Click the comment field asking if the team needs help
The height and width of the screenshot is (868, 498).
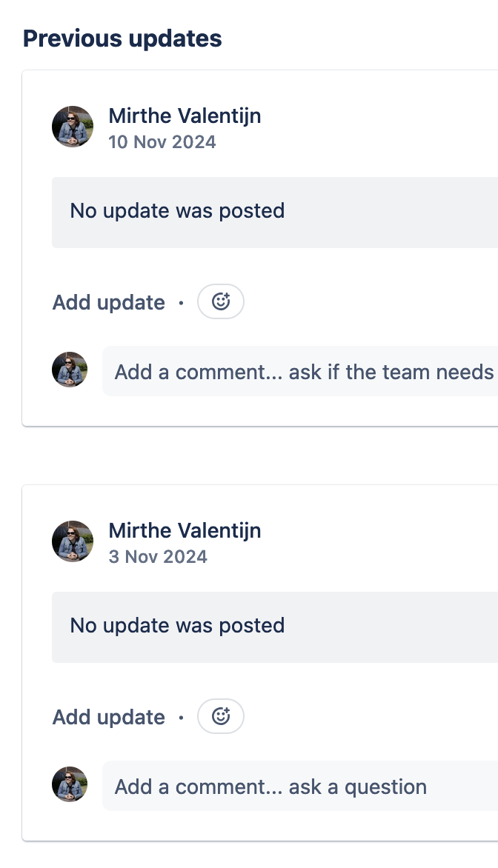point(296,372)
